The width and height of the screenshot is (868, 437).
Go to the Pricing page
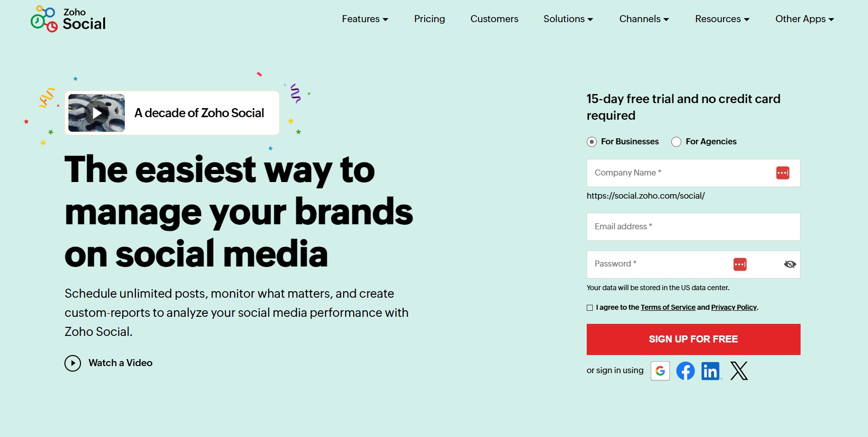tap(429, 19)
